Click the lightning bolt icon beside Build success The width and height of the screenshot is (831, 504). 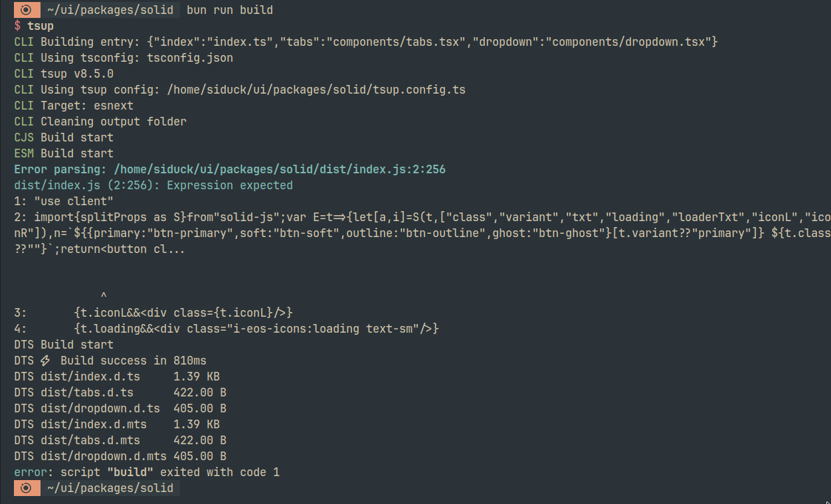(45, 361)
